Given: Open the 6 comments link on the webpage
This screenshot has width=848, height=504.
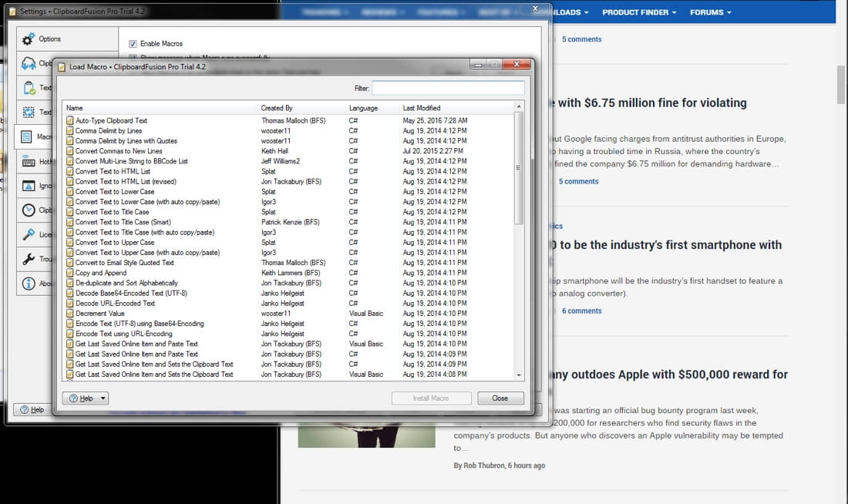Looking at the screenshot, I should [581, 311].
